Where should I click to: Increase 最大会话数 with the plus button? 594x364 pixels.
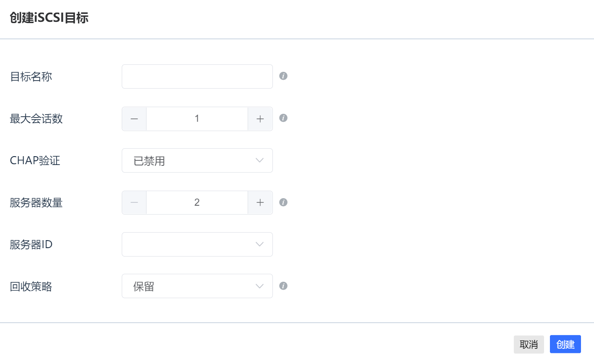click(x=260, y=119)
